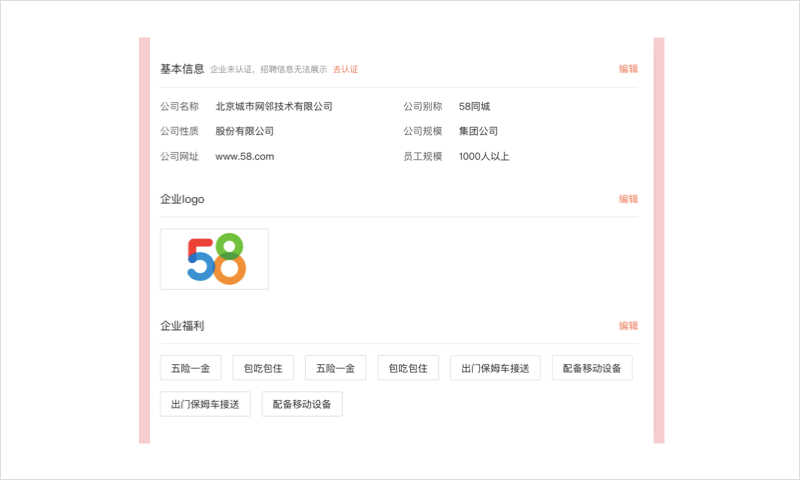This screenshot has height=480, width=800.
Task: Click the 公司网址 field label
Action: tap(179, 157)
